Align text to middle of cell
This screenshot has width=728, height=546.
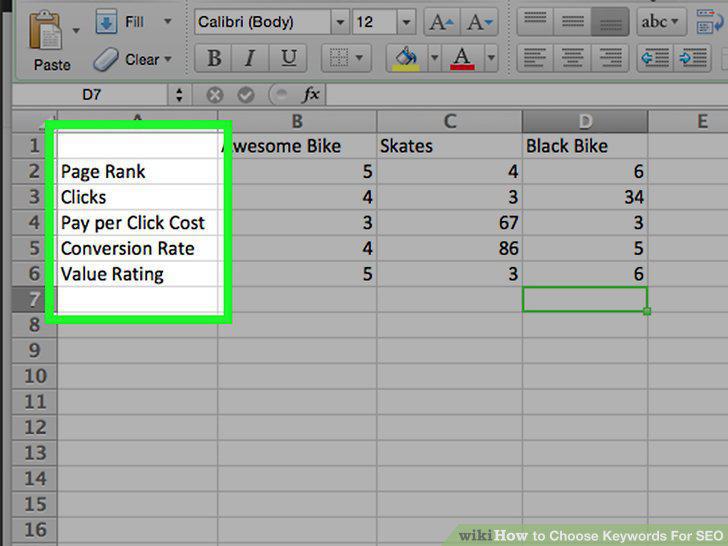pyautogui.click(x=572, y=22)
